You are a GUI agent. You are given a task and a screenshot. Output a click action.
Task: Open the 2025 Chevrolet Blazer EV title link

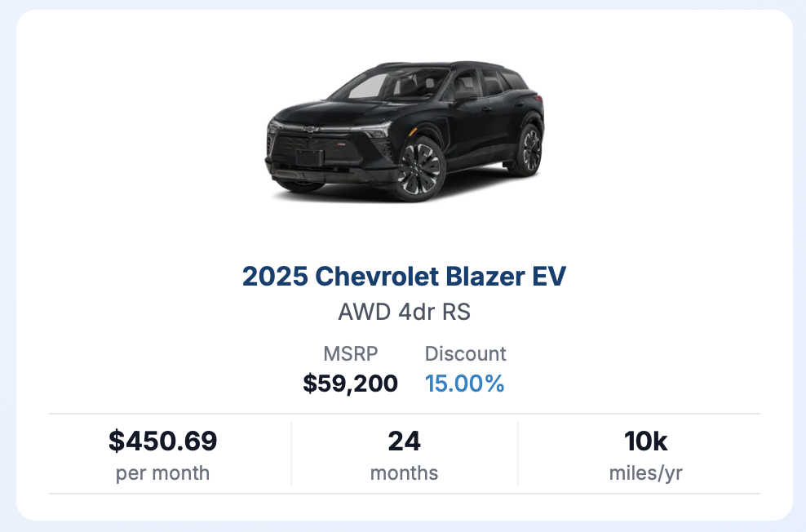coord(404,277)
